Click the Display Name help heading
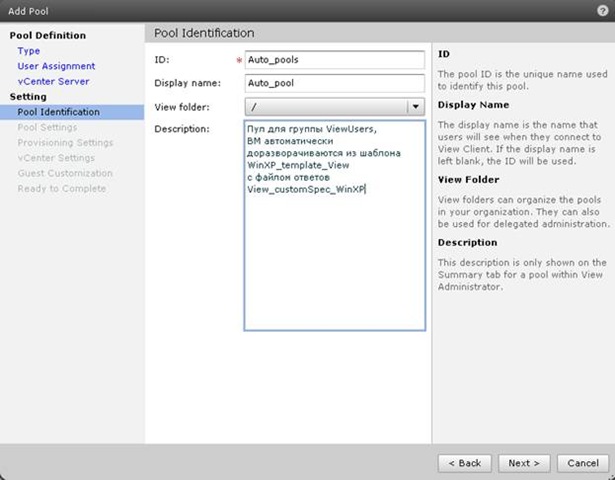This screenshot has height=480, width=615. [473, 105]
